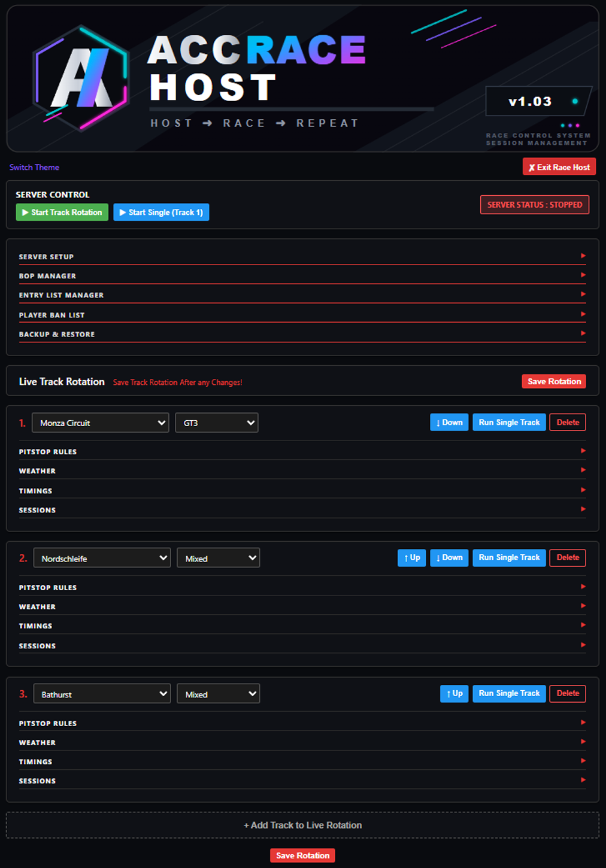Image resolution: width=606 pixels, height=868 pixels.
Task: Click red arrow beside track 2 Sessions
Action: point(583,645)
